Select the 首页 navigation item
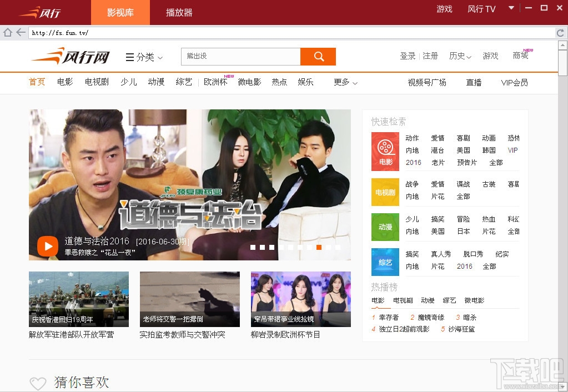Screen dimensions: 568x392 (37, 82)
